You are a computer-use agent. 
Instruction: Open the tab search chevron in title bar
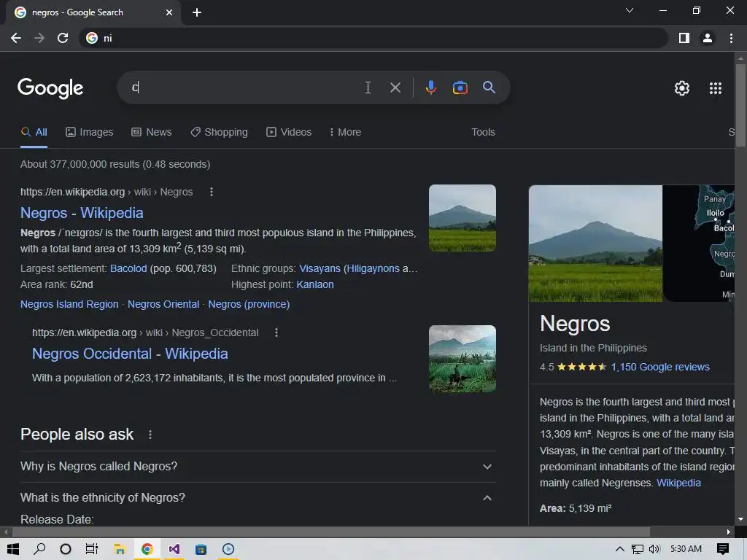(x=630, y=10)
